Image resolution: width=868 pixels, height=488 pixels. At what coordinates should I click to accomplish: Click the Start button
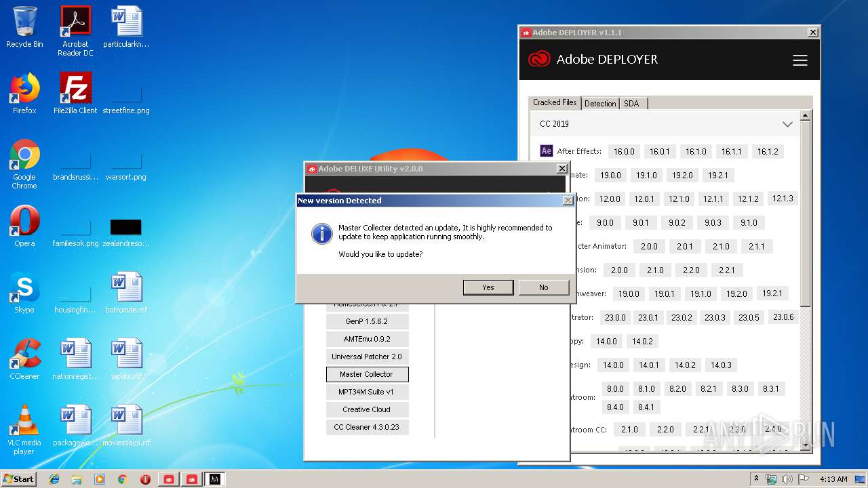tap(18, 479)
